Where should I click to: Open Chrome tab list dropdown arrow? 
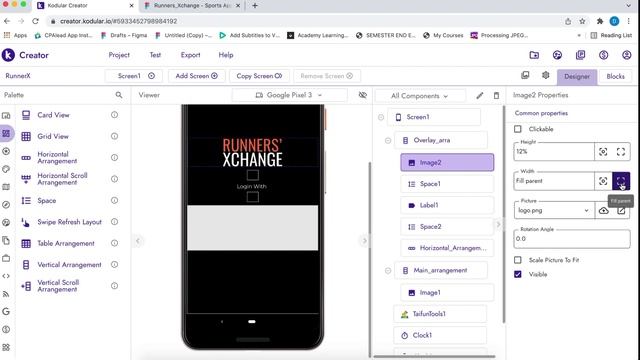629,6
